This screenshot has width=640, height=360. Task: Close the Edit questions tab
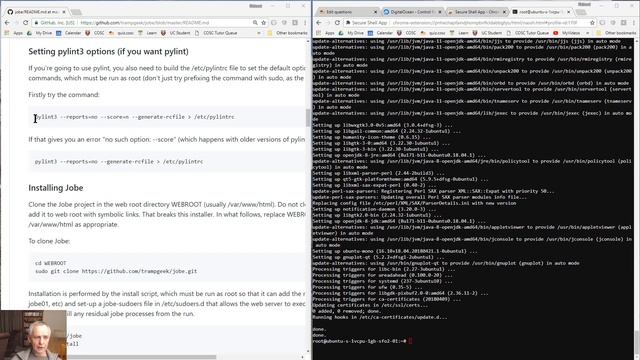coord(376,12)
